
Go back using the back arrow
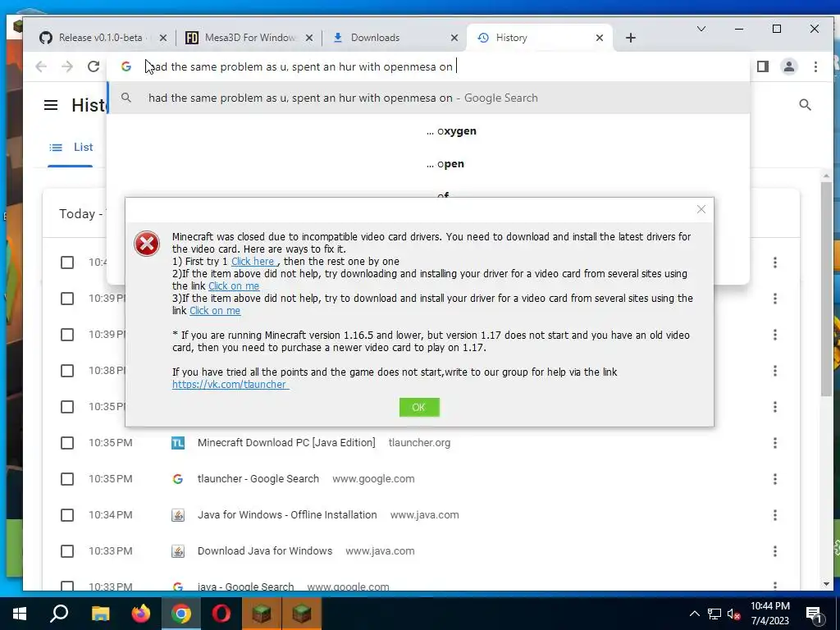pos(41,66)
